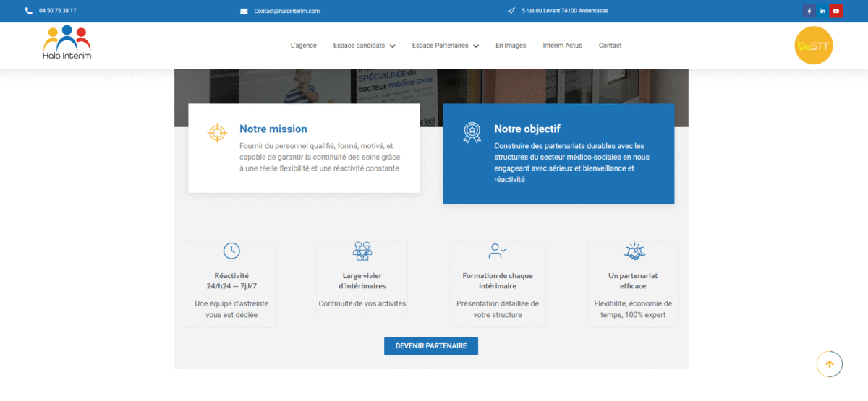868x401 pixels.
Task: Open the Contact menu item
Action: pyautogui.click(x=610, y=46)
